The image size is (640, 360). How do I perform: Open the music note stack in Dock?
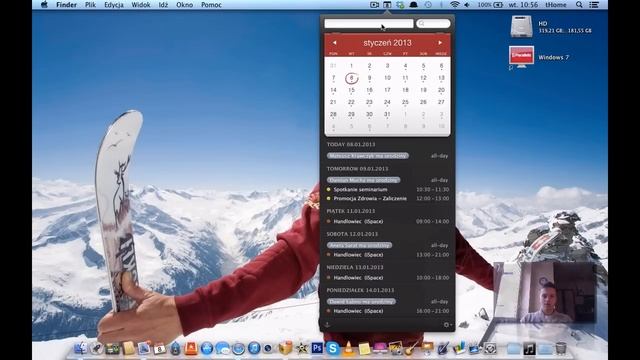[529, 348]
